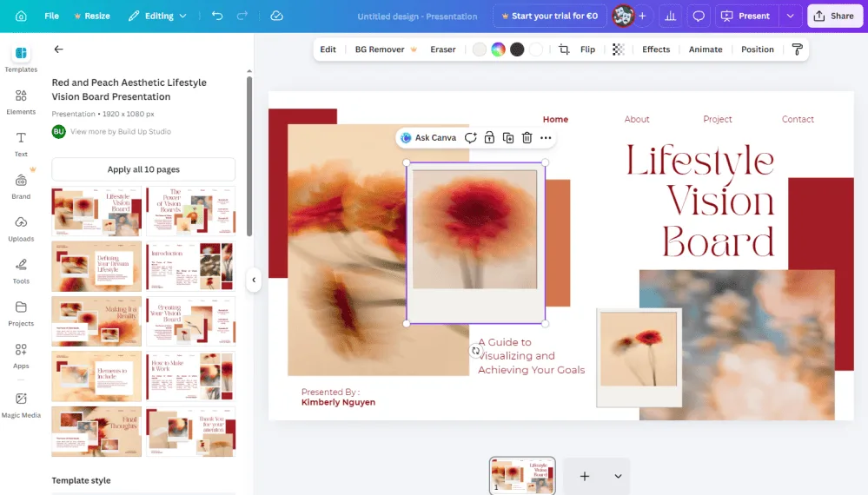Open the File menu

tap(51, 16)
